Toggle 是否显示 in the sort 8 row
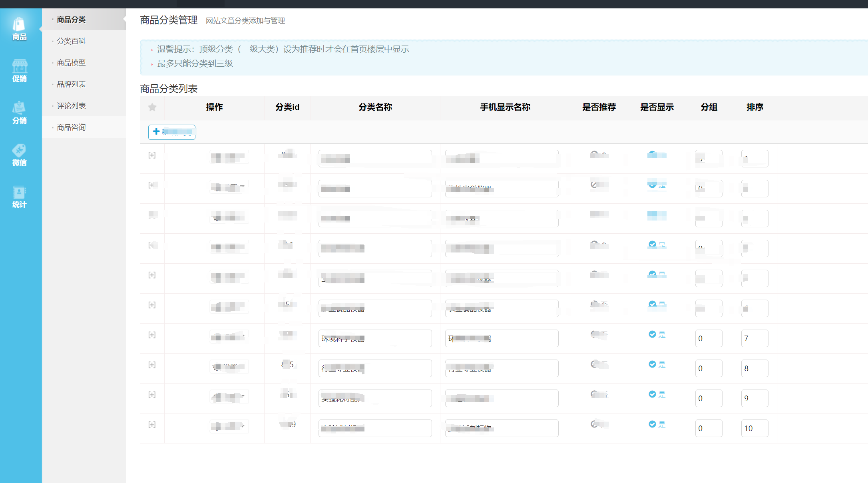Image resolution: width=868 pixels, height=483 pixels. [657, 364]
